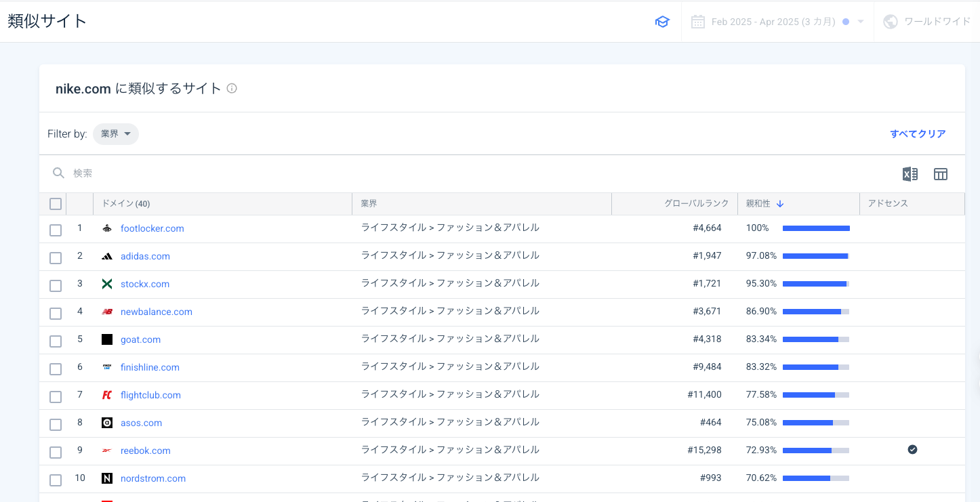Image resolution: width=980 pixels, height=502 pixels.
Task: Select the stockx.com row checkbox
Action: coord(56,286)
